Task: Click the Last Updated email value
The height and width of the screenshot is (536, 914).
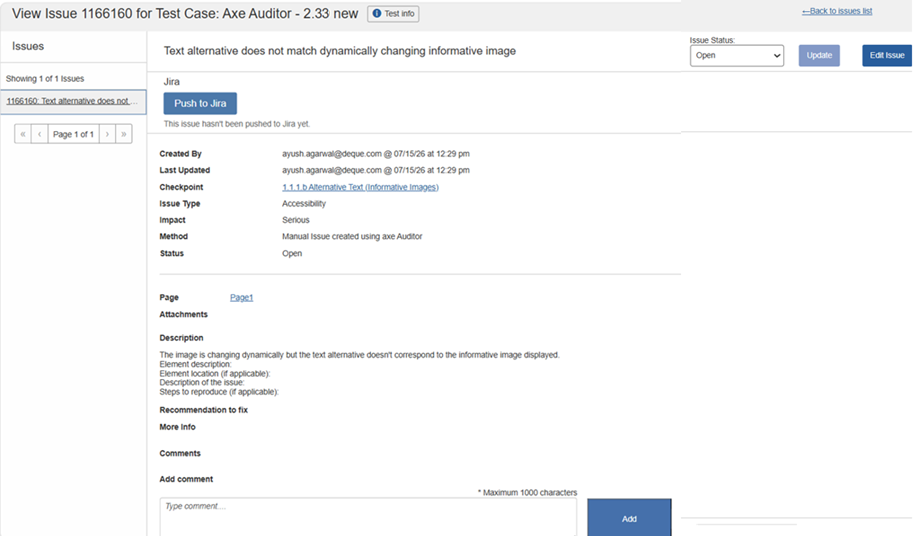Action: pos(375,170)
